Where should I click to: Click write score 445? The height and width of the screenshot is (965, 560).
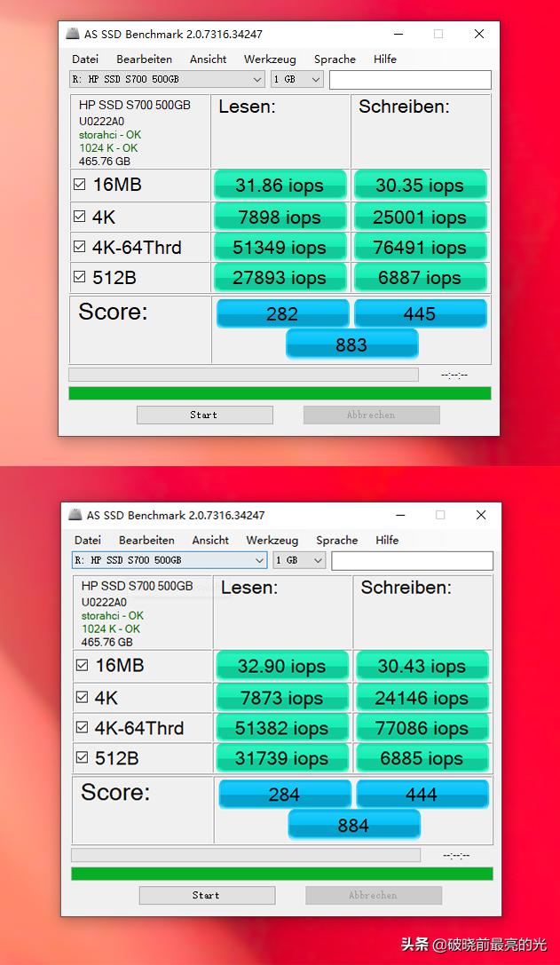click(421, 314)
